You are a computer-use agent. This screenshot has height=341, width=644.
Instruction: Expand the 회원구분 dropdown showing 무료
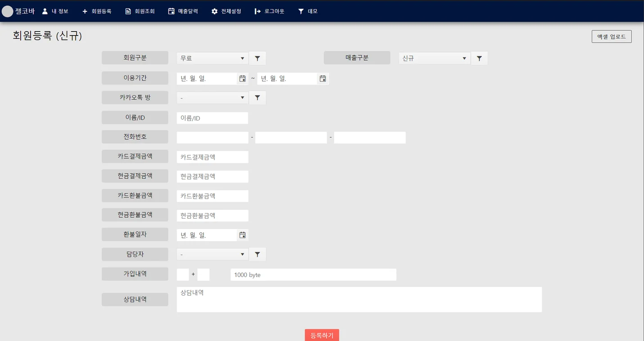(212, 58)
